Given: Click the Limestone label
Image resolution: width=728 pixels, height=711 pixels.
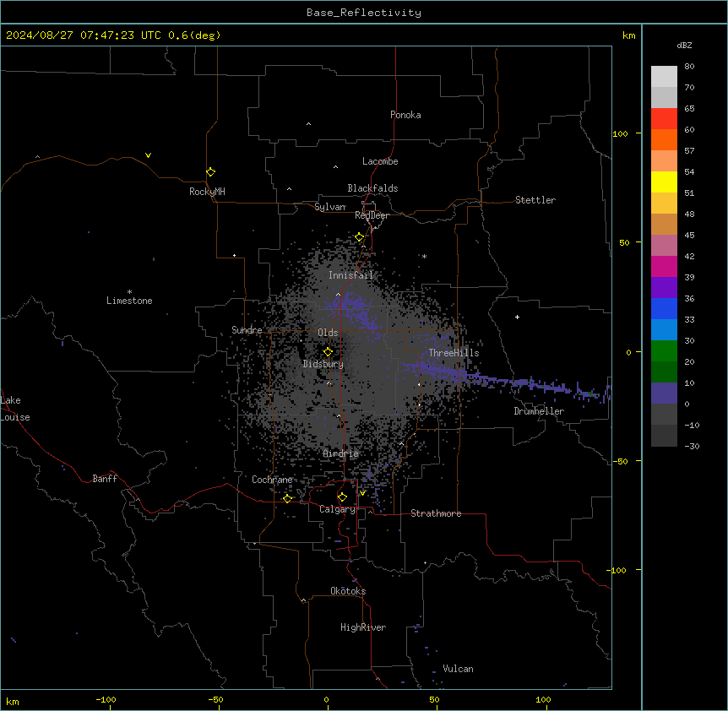Looking at the screenshot, I should click(129, 301).
